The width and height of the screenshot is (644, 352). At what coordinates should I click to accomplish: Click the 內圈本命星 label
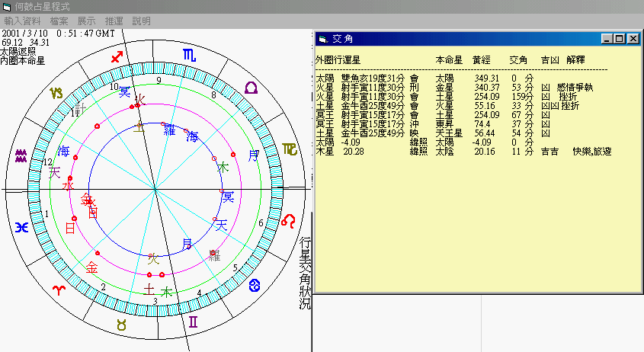click(23, 60)
